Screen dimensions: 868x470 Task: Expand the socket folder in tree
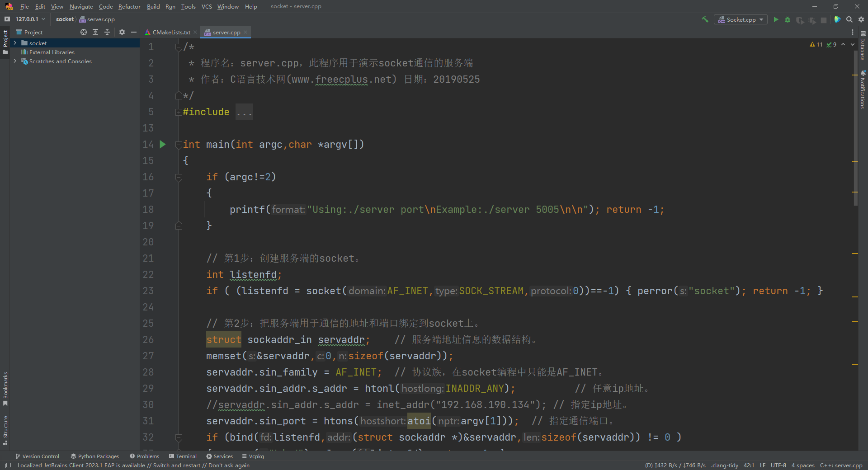15,43
